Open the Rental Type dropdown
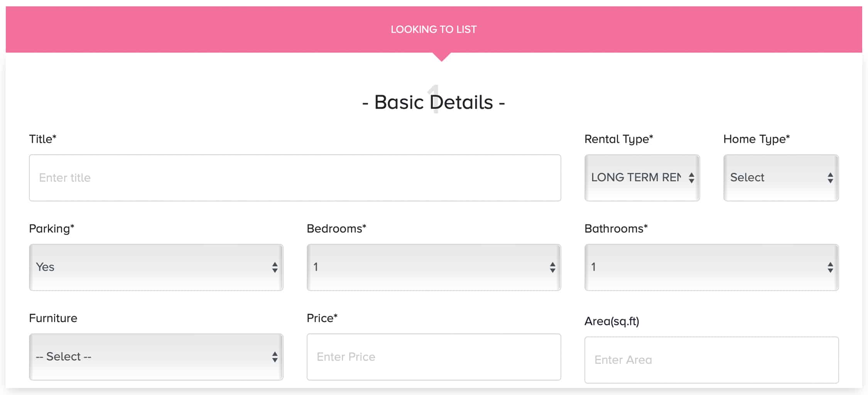 [642, 178]
